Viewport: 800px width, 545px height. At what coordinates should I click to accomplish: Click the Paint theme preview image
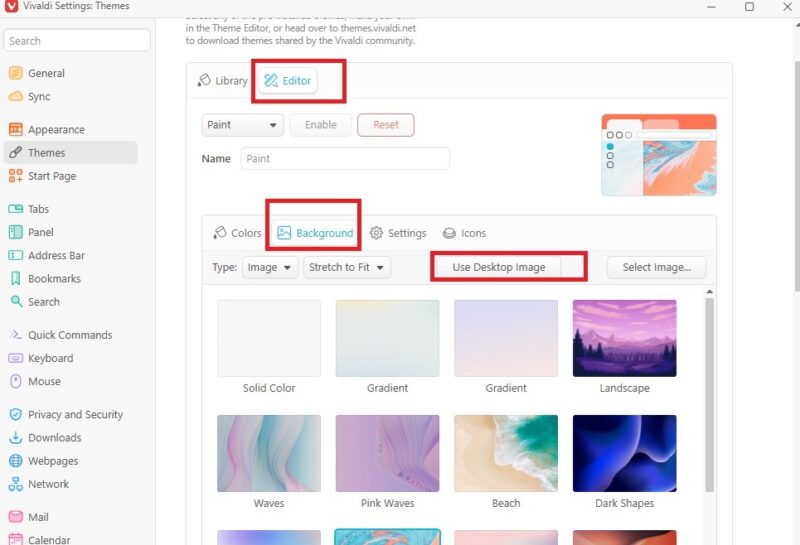(x=659, y=155)
